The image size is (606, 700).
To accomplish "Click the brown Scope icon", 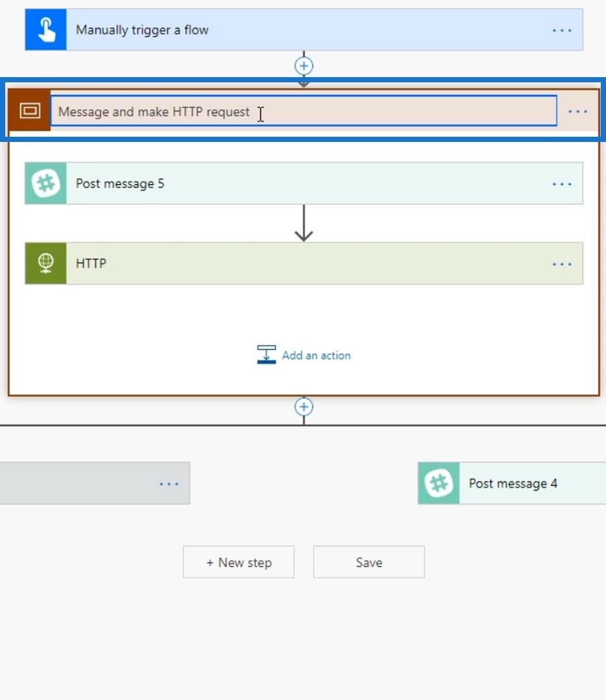I will 29,111.
